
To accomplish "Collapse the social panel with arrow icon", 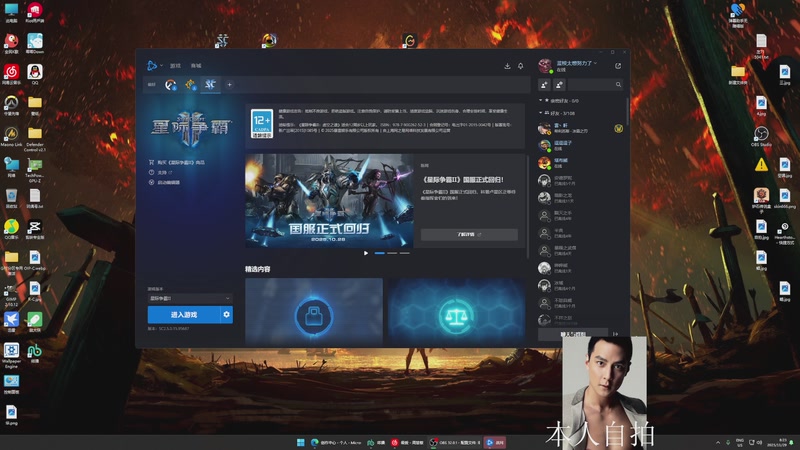I will click(x=616, y=334).
